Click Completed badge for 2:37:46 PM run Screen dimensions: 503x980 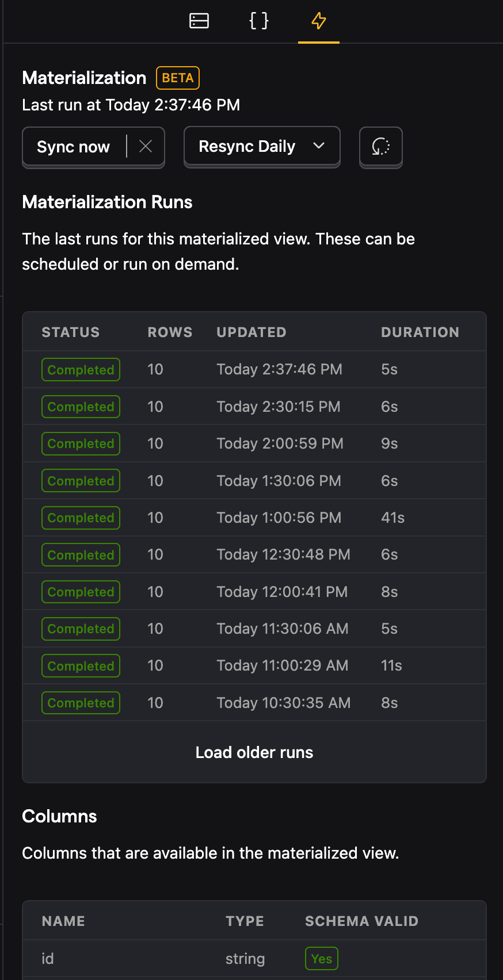81,370
